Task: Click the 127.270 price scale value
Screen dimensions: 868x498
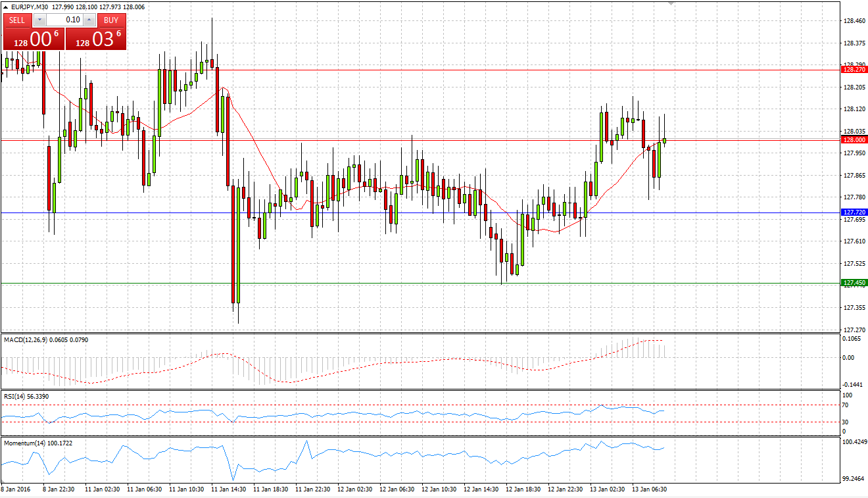Action: [854, 330]
